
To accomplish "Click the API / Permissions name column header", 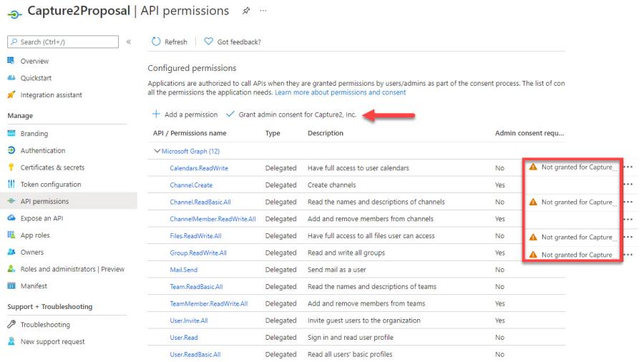I will click(x=190, y=133).
